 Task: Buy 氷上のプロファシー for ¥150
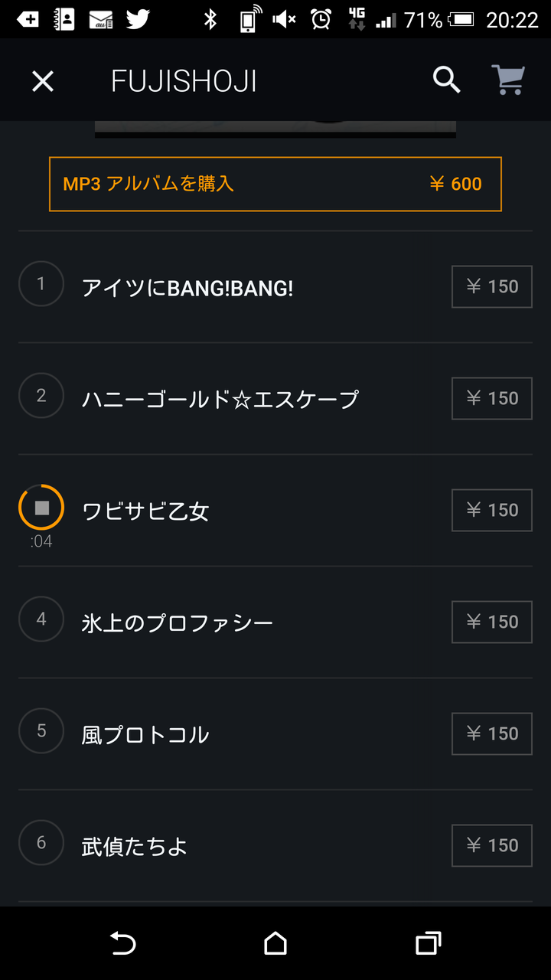click(492, 622)
